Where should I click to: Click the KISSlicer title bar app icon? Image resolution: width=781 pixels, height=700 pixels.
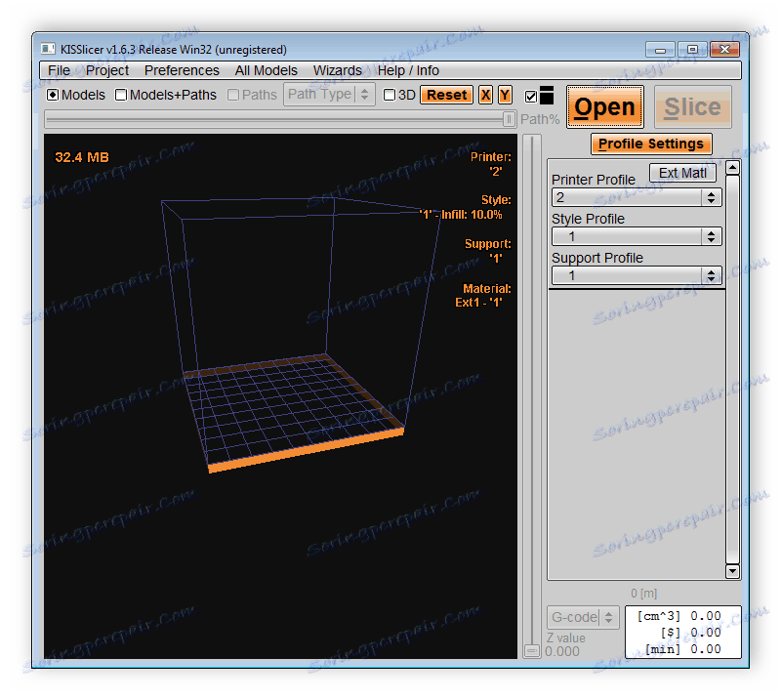48,49
